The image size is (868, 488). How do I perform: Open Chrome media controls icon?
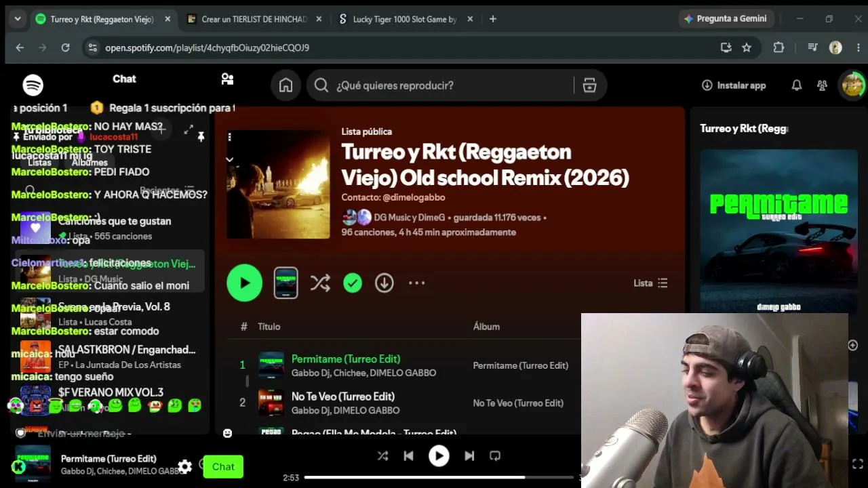(812, 47)
